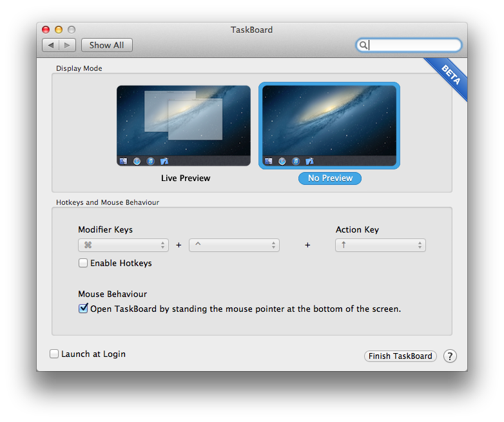Enable Hotkeys checkbox
504x422 pixels.
pyautogui.click(x=83, y=263)
